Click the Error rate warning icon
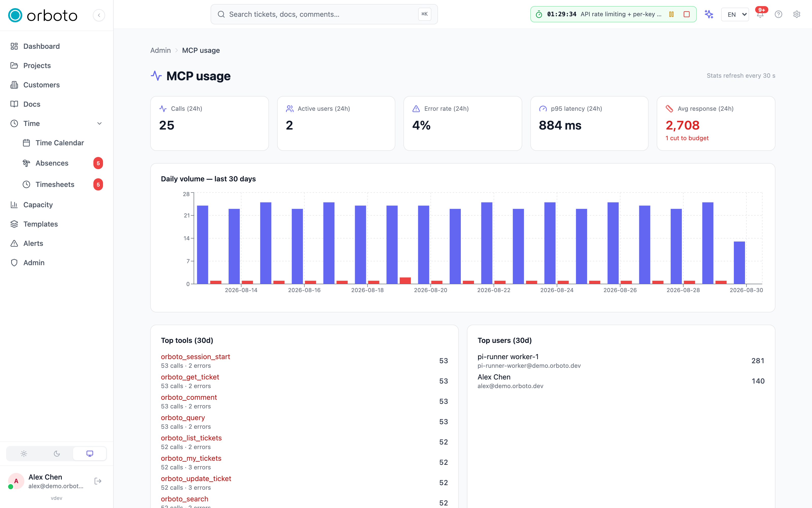 (416, 108)
